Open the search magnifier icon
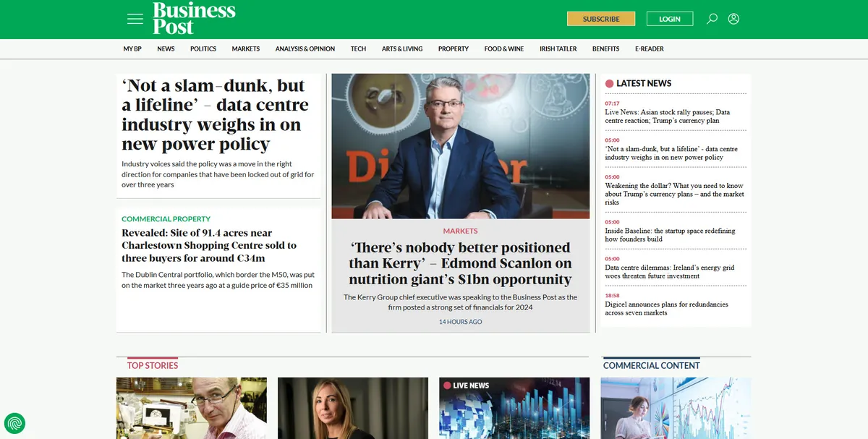Viewport: 868px width, 439px height. [712, 19]
